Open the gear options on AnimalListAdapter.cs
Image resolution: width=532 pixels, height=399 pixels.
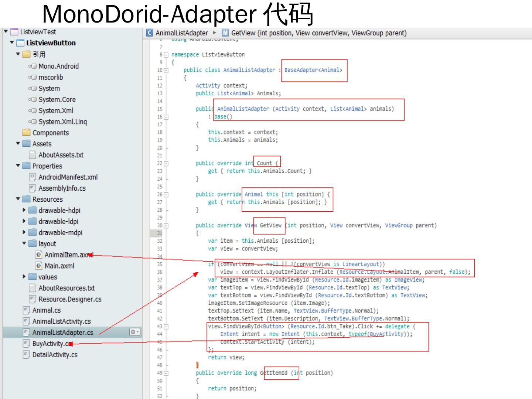[135, 332]
